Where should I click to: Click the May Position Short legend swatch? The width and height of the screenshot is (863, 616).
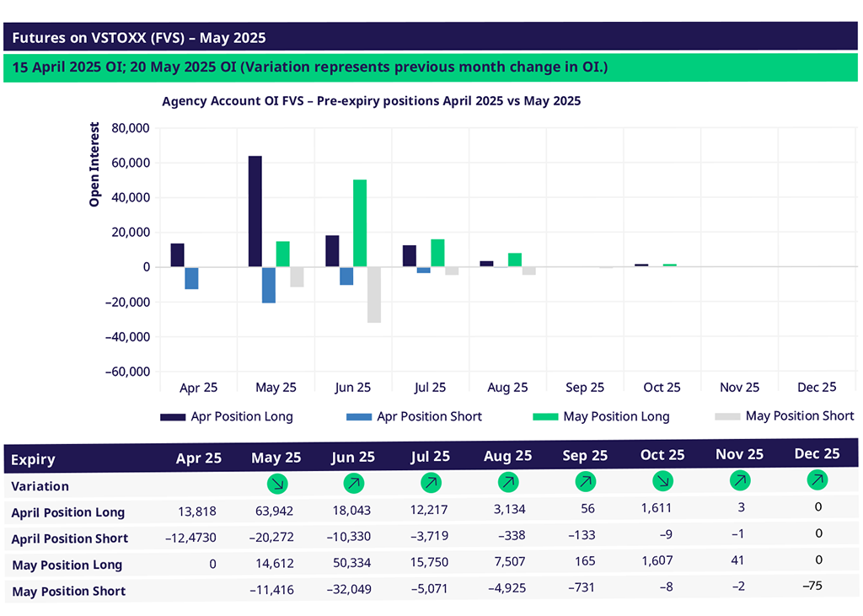pos(726,416)
